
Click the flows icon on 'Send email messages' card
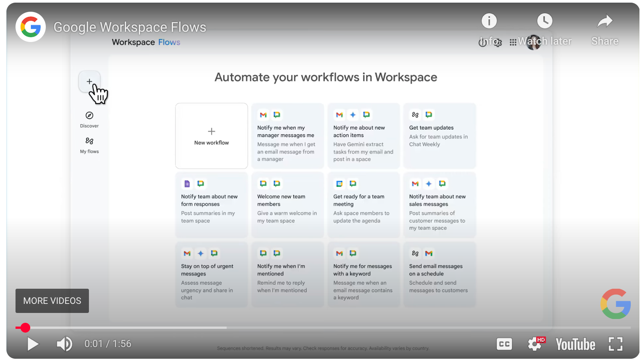(415, 253)
